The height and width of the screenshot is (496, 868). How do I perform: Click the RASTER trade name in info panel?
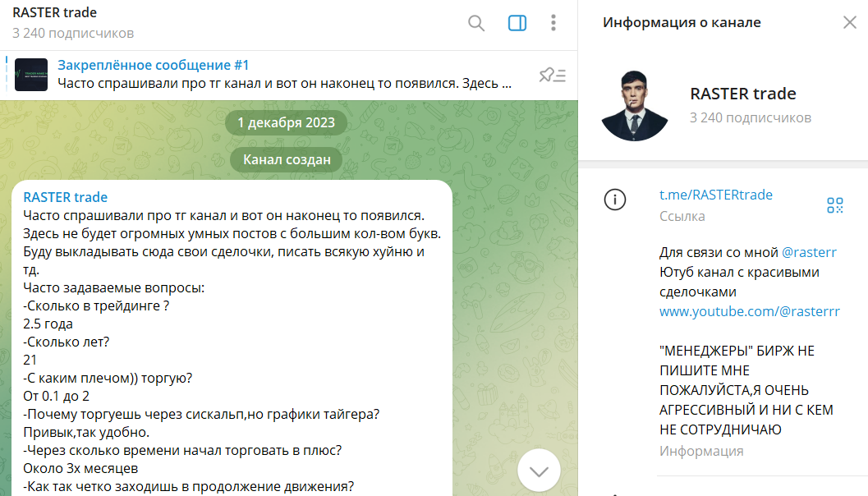pos(743,94)
